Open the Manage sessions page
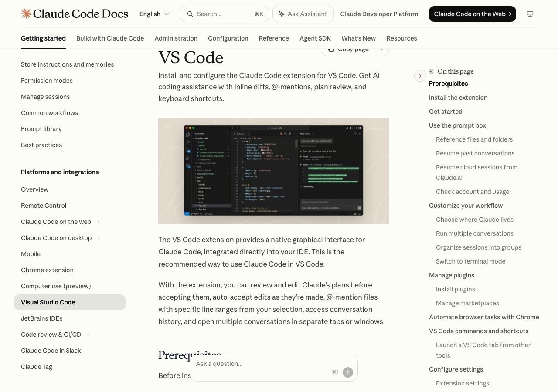 [45, 97]
